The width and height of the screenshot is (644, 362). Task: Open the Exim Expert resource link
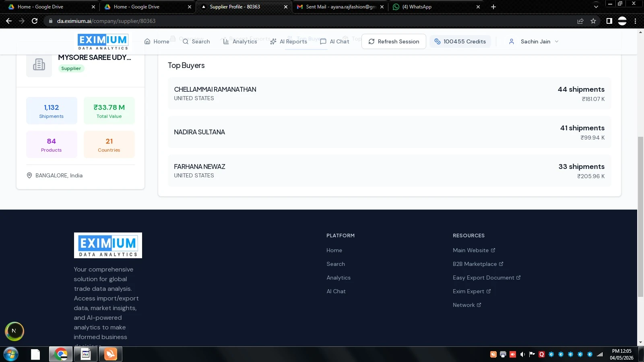point(472,291)
